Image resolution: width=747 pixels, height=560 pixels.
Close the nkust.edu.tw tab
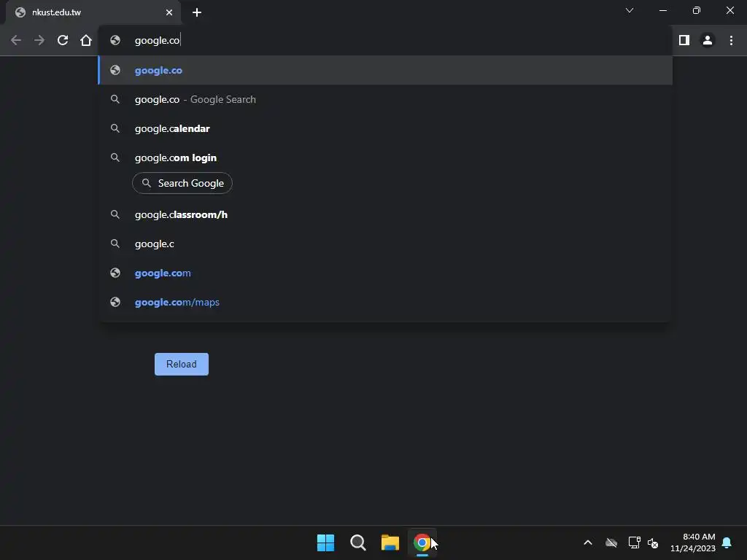point(169,12)
